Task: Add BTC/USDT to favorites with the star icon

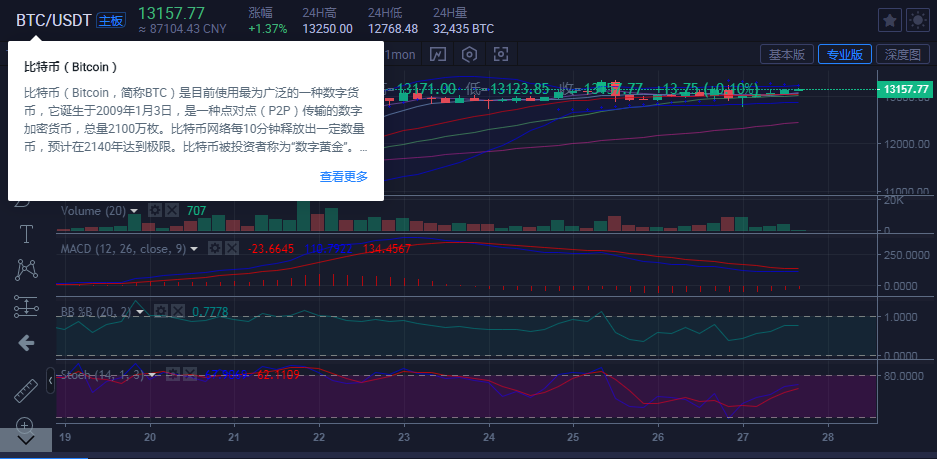Action: (x=890, y=20)
